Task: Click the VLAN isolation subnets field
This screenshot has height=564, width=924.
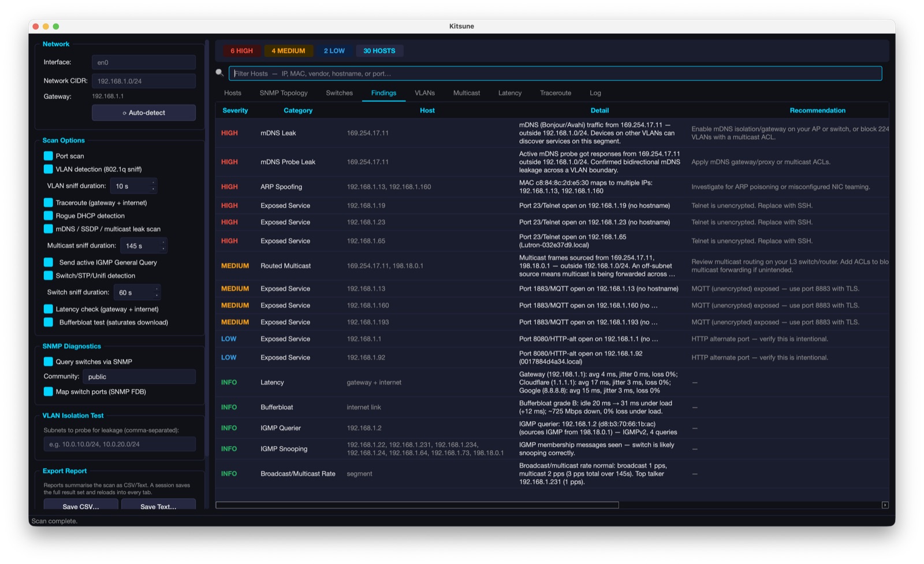Action: point(120,444)
